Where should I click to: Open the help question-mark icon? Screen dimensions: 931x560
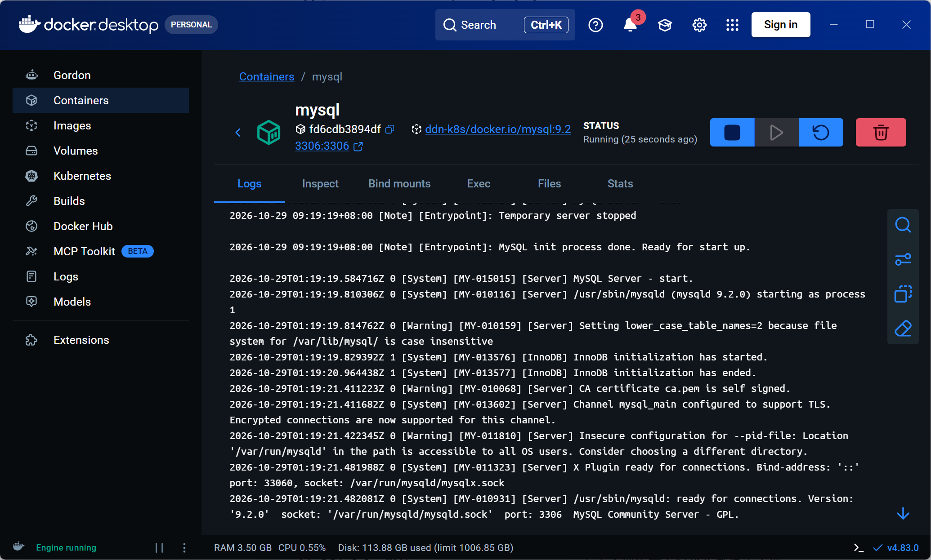pos(595,25)
